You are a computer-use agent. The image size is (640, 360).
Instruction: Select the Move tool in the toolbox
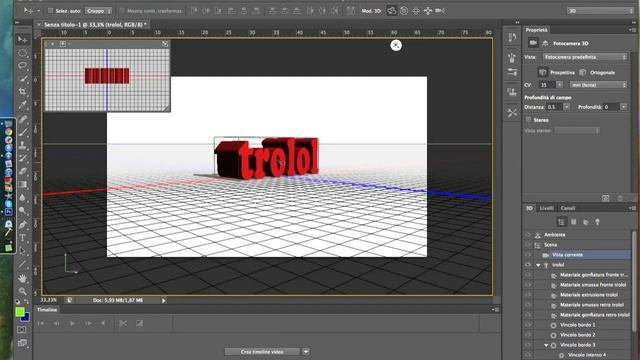pyautogui.click(x=22, y=40)
